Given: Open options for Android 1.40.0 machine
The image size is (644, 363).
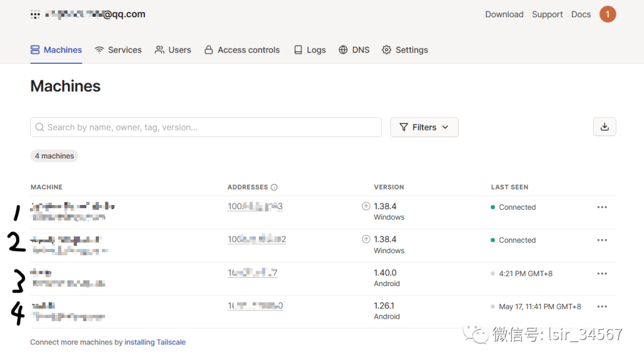Looking at the screenshot, I should point(602,274).
